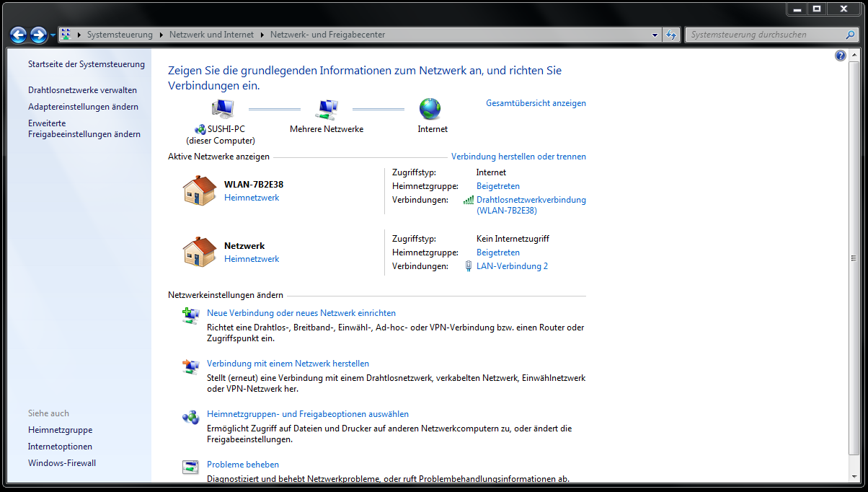Click the house icon for WLAN-7B2E38
Screen dimensions: 868x492
(200, 190)
